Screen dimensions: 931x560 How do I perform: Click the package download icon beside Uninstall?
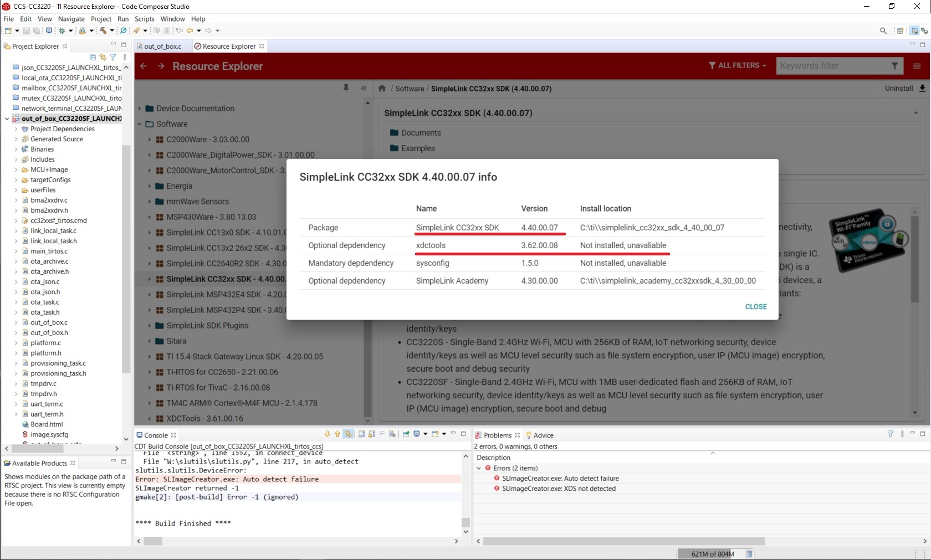point(923,88)
